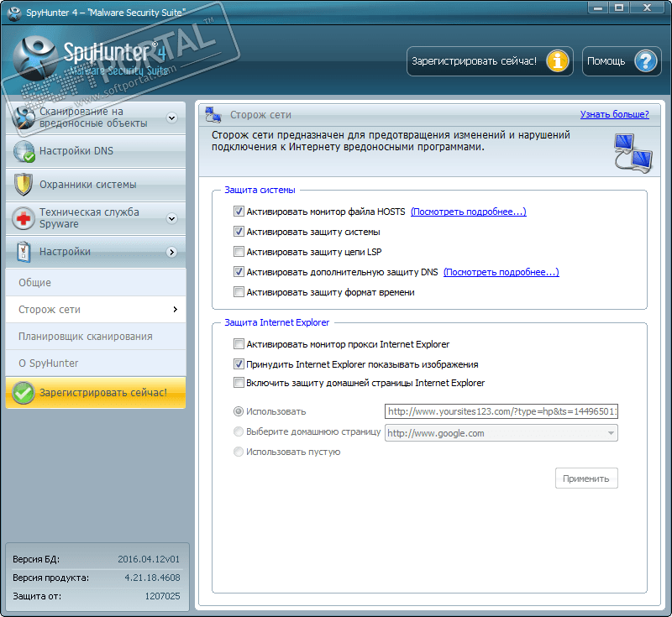672x617 pixels.
Task: Click the yellow info icon on register button
Action: point(557,60)
